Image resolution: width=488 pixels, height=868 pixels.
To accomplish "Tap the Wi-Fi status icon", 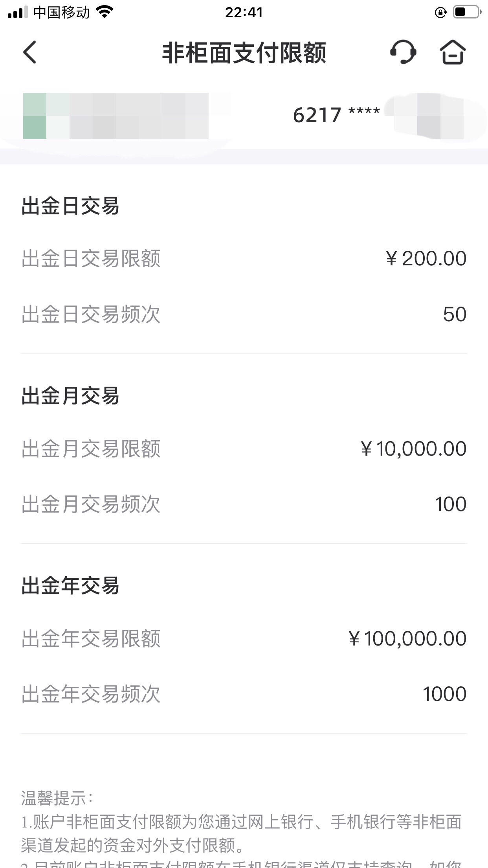I will 105,12.
